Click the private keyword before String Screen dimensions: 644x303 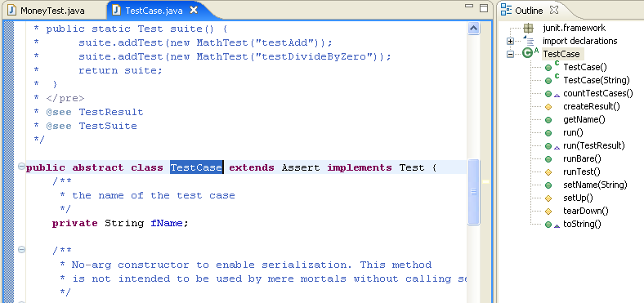coord(74,224)
